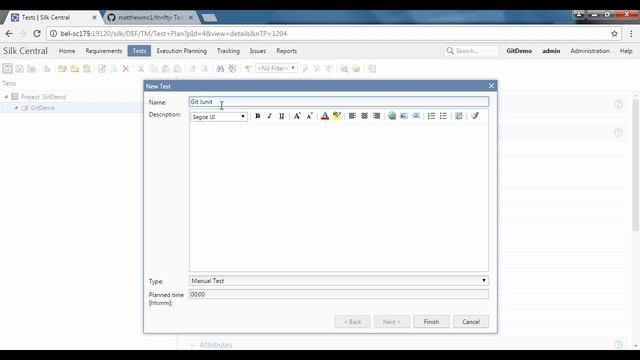Go back with browser arrow
The width and height of the screenshot is (640, 360).
[x=9, y=34]
